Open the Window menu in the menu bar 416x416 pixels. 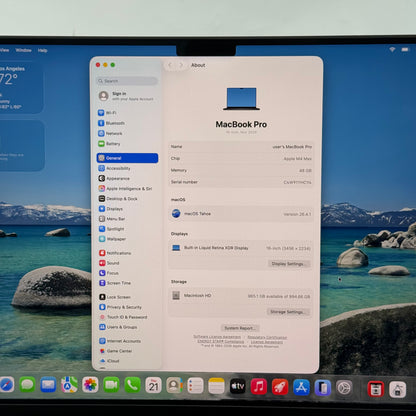click(23, 50)
